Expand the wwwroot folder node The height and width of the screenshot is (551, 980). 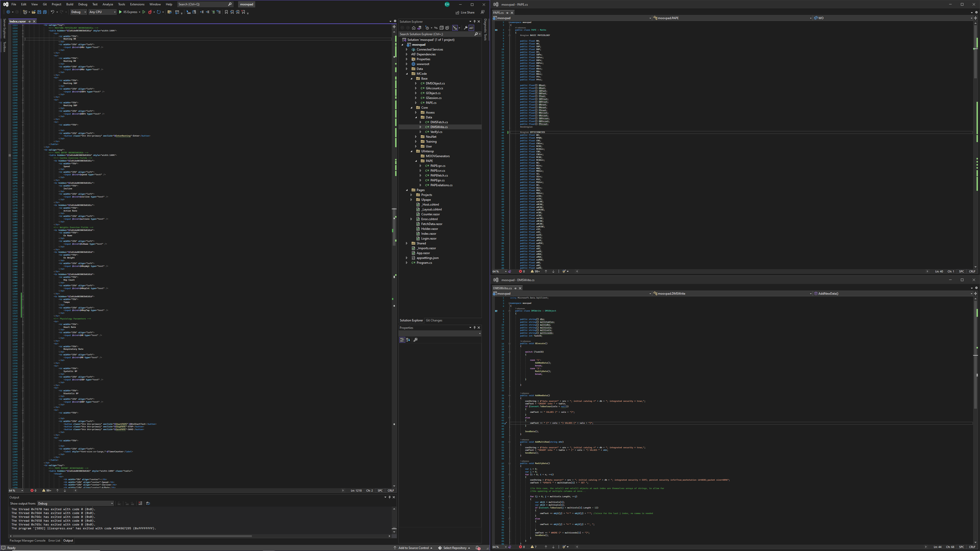point(407,64)
